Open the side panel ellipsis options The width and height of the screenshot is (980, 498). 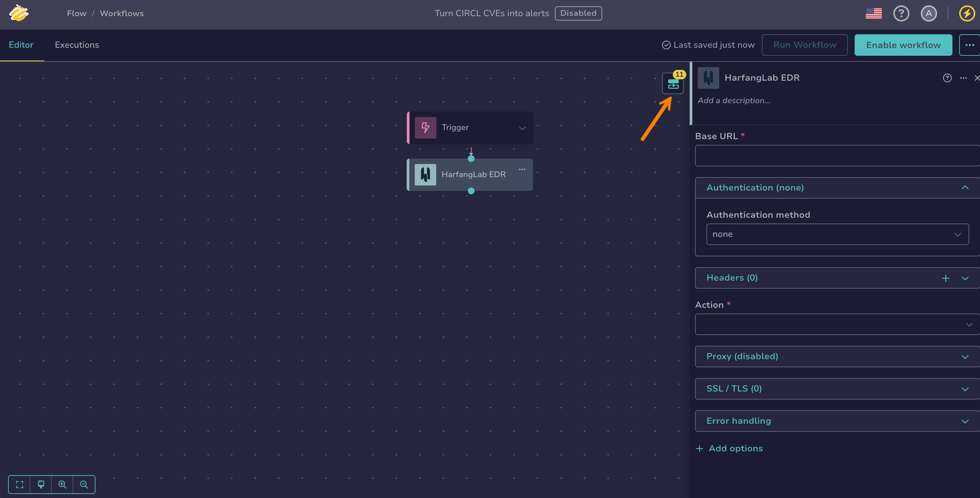tap(963, 78)
